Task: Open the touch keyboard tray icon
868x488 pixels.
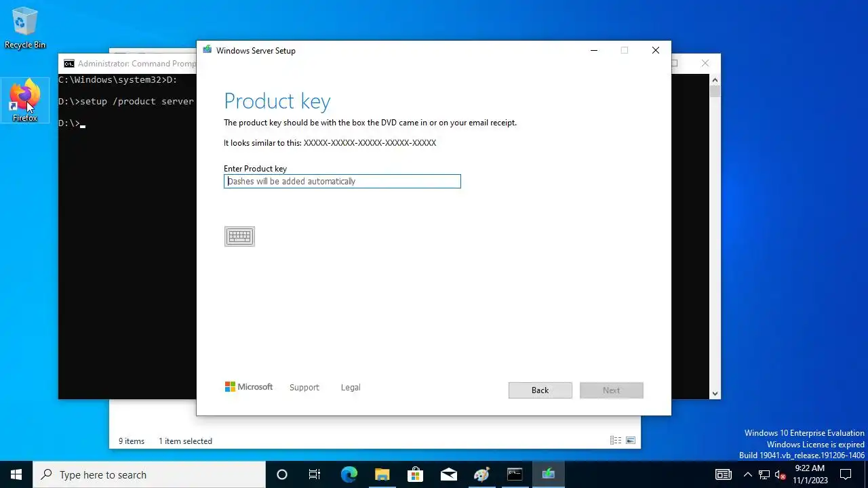Action: [724, 474]
